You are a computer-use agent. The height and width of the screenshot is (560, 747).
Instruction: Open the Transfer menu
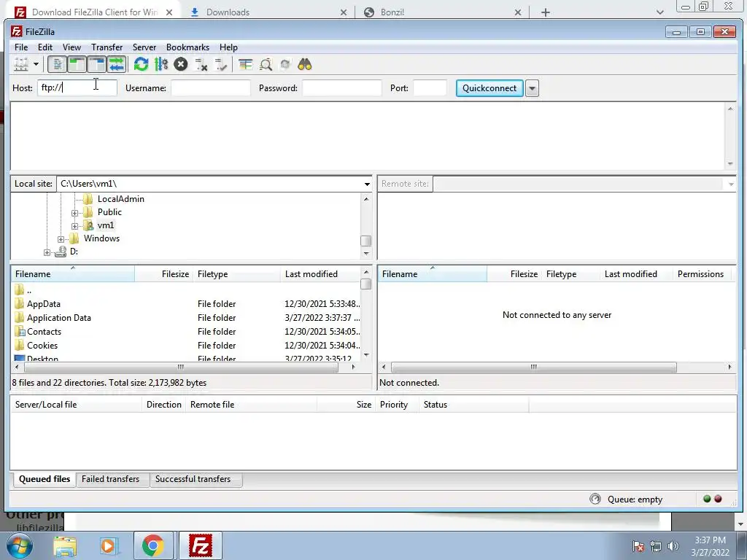pyautogui.click(x=107, y=47)
